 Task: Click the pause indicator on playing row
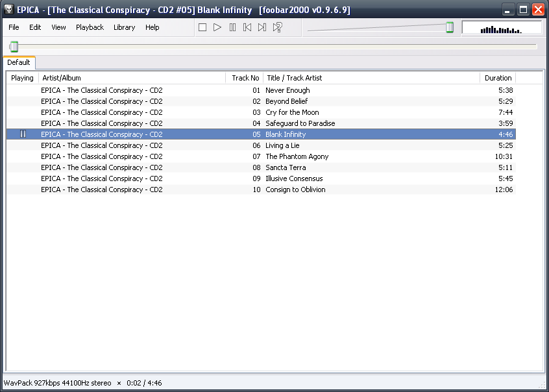coord(23,134)
